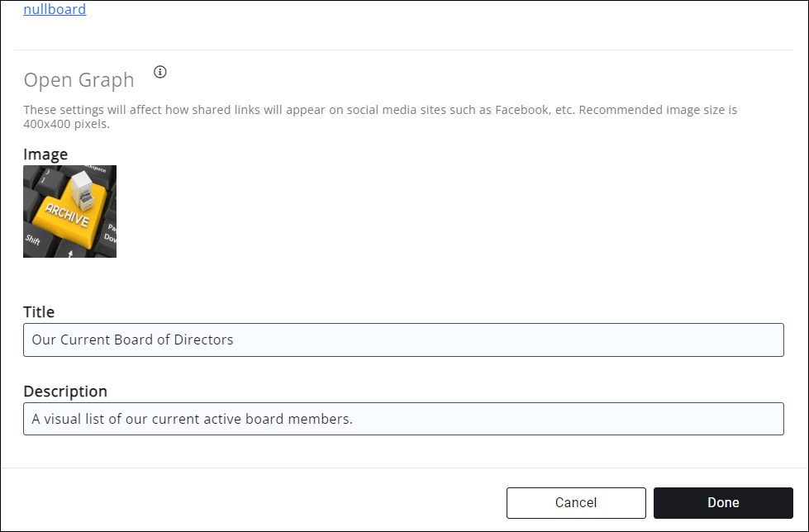Click the Title label above the input
Image resolution: width=809 pixels, height=532 pixels.
pos(39,312)
